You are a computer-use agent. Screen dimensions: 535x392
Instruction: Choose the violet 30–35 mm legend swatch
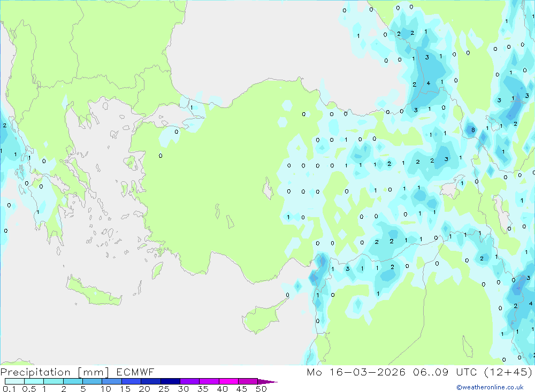pyautogui.click(x=190, y=382)
